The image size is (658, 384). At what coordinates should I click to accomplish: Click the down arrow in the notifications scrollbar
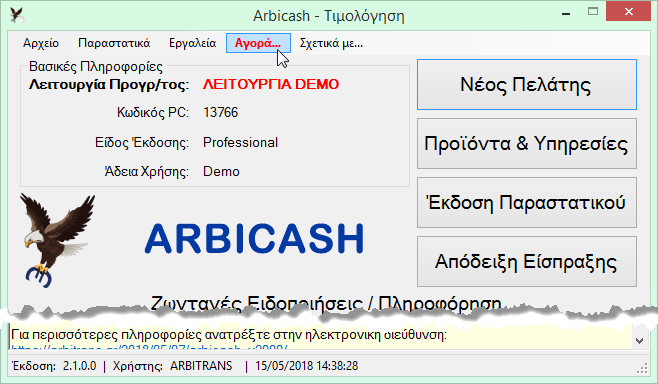click(x=639, y=340)
